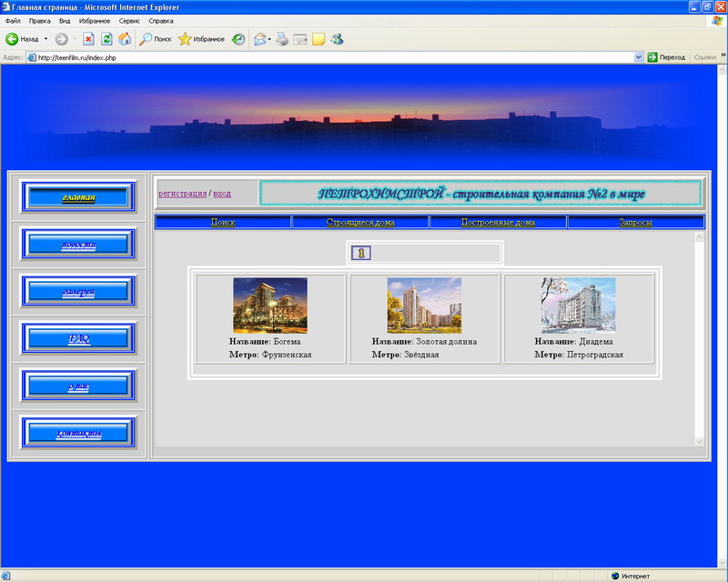The height and width of the screenshot is (582, 728).
Task: Open the Back button history dropdown arrow
Action: pos(45,39)
